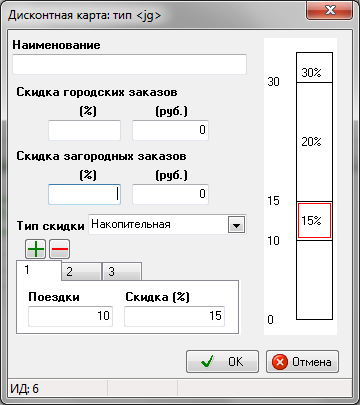Click the Поездки trips count field
Image resolution: width=360 pixels, height=405 pixels.
point(70,316)
